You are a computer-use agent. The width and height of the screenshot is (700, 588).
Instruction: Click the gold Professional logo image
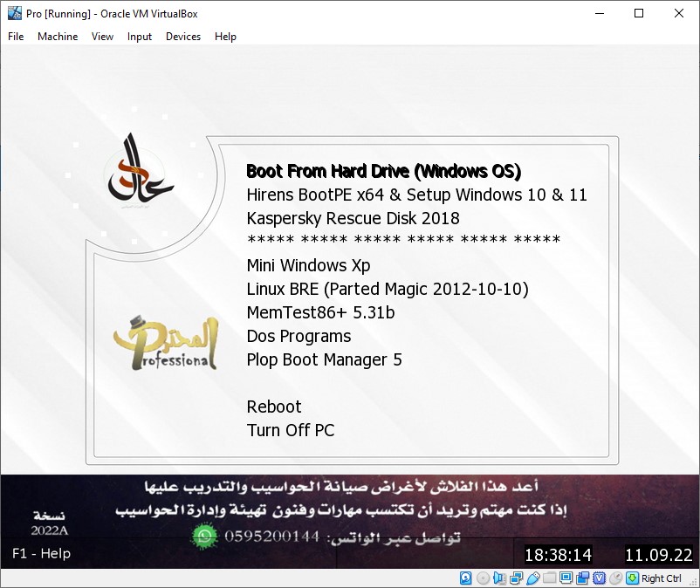tap(166, 344)
